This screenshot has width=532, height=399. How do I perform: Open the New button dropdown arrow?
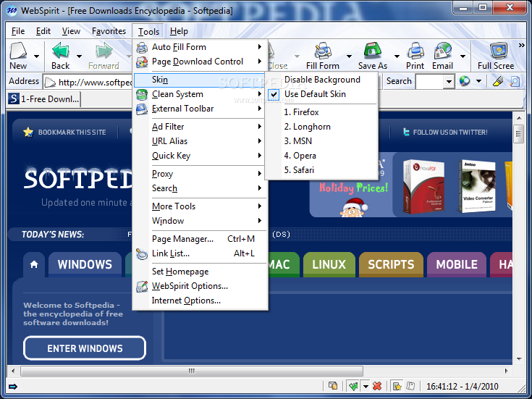click(36, 56)
